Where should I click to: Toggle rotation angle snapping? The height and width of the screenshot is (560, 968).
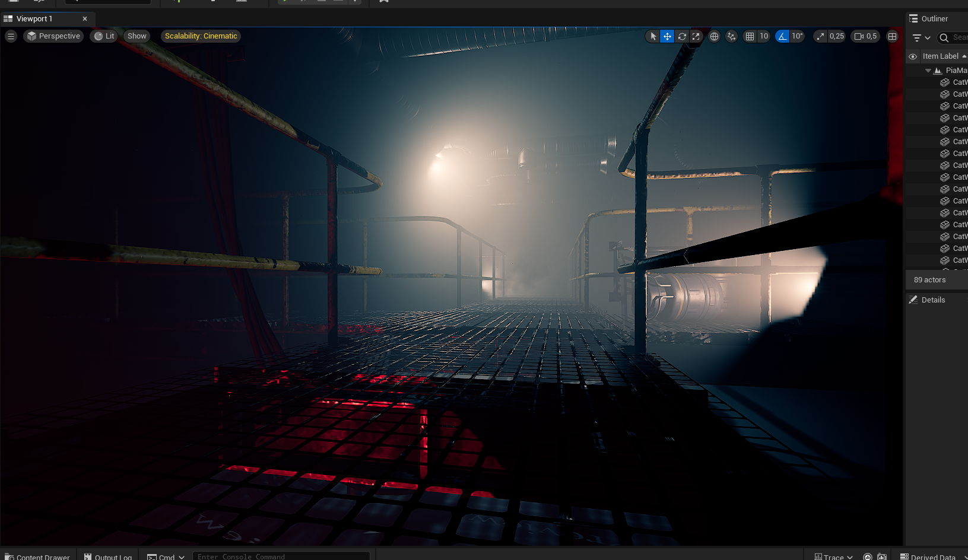[782, 36]
